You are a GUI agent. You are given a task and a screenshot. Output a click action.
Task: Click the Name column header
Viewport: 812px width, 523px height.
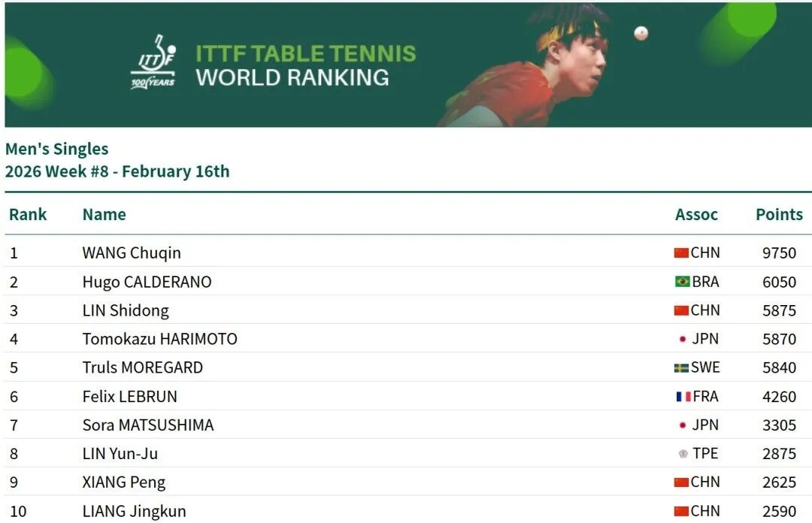[x=104, y=214]
